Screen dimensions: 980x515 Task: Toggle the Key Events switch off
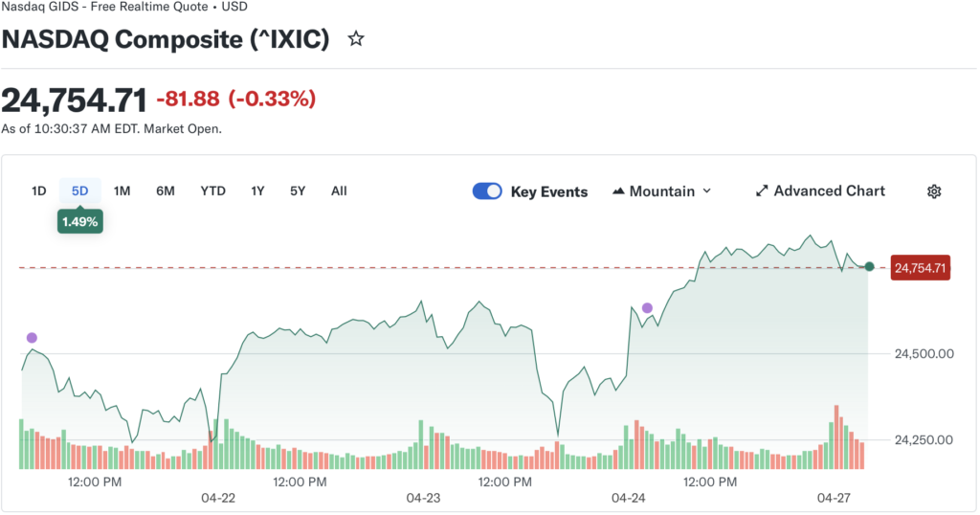click(487, 191)
